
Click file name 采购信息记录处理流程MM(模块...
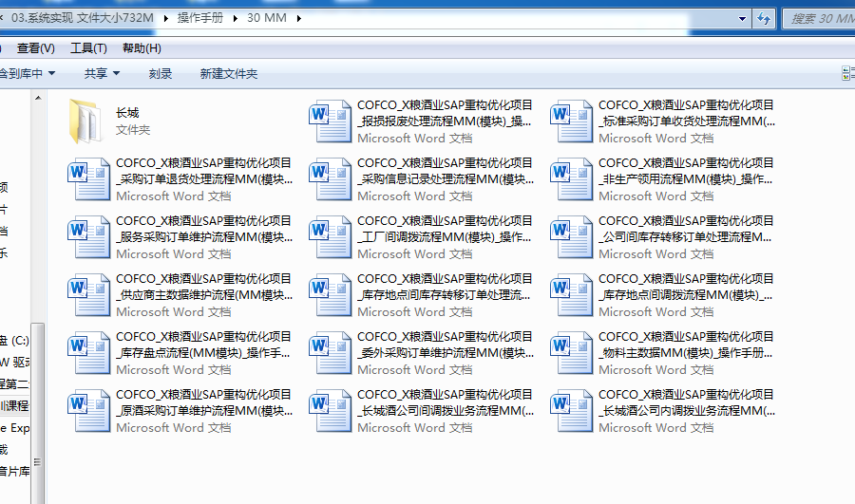[446, 178]
